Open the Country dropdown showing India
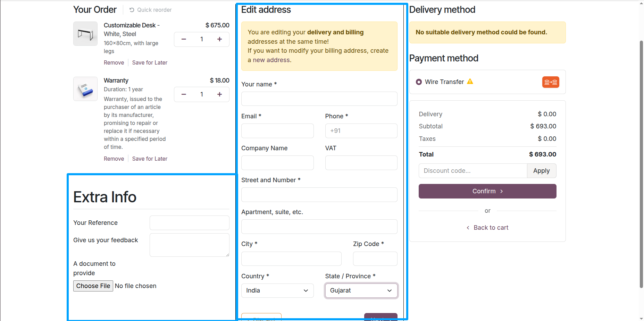The image size is (644, 321). point(277,290)
